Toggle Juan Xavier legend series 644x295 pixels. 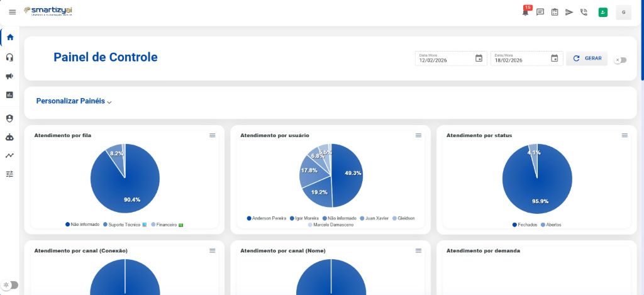coord(374,218)
